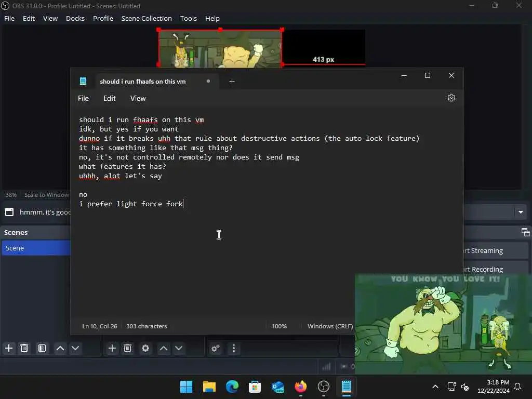Launch Microsoft Edge from taskbar
The height and width of the screenshot is (399, 532).
232,387
